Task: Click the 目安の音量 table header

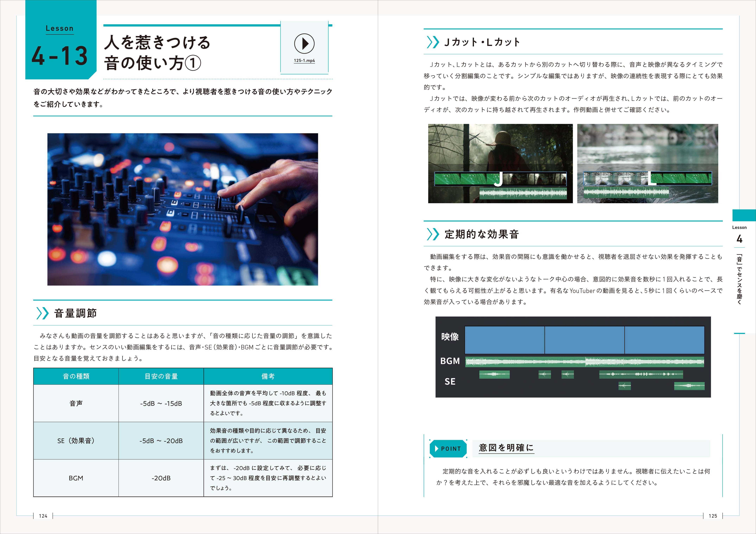Action: [x=161, y=376]
